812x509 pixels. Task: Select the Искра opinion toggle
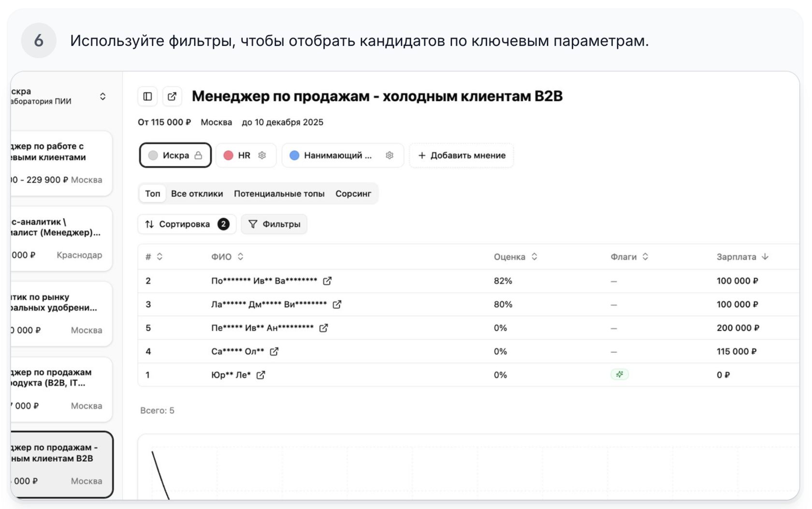click(x=175, y=156)
